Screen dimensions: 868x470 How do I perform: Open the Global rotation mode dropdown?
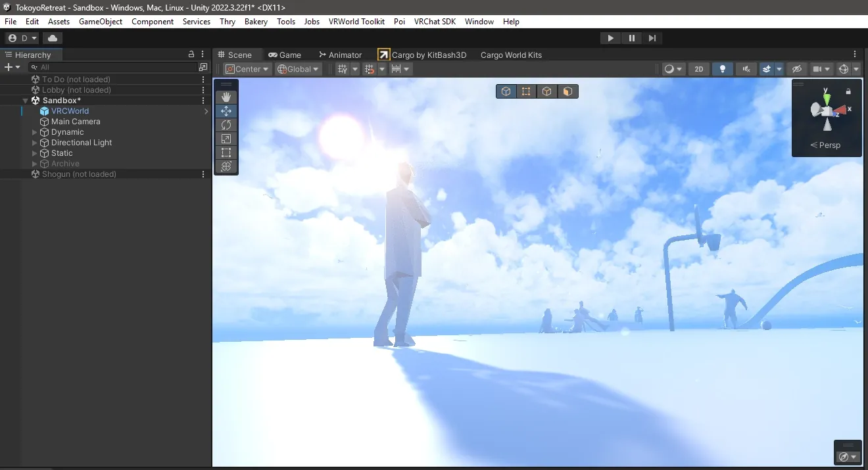[x=298, y=69]
